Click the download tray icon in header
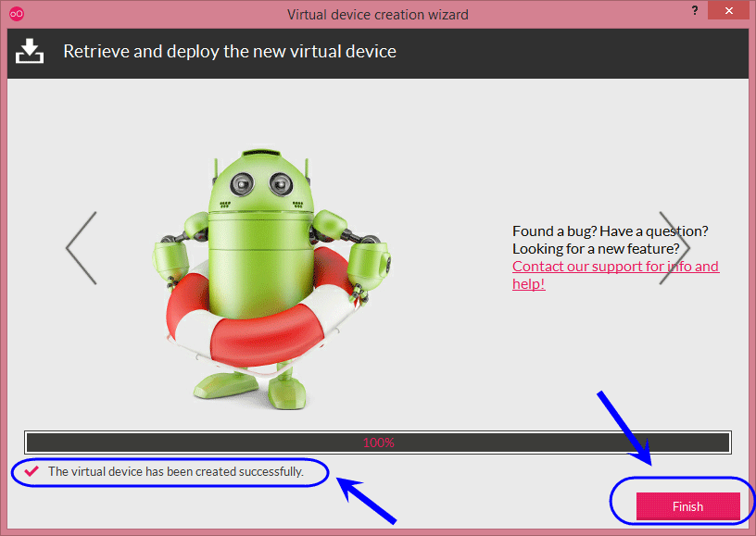Screen dimensions: 756x536 [x=30, y=51]
